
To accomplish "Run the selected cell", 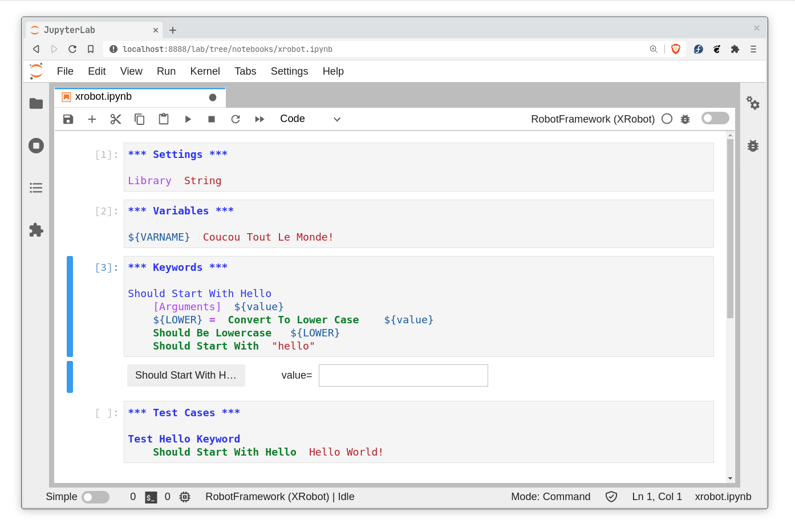I will pos(188,119).
